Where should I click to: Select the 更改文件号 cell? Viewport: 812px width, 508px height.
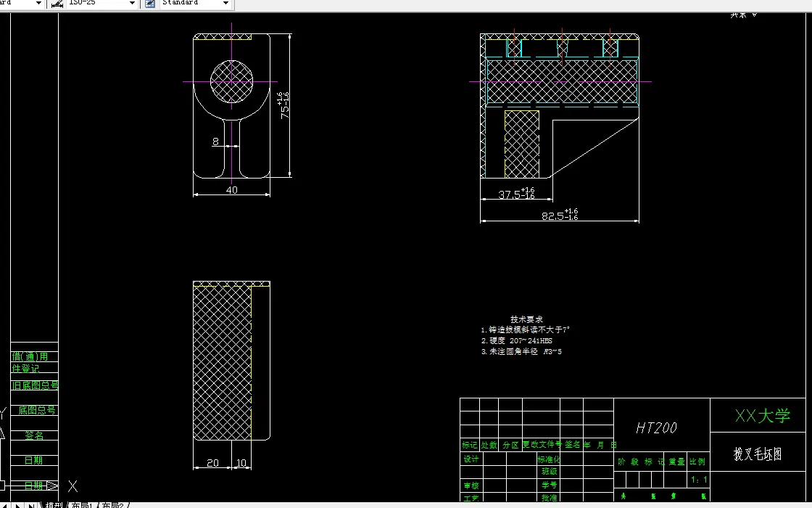(542, 445)
